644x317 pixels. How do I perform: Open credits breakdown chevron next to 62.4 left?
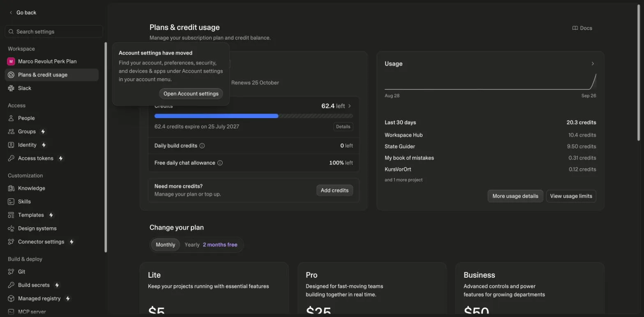pyautogui.click(x=350, y=106)
